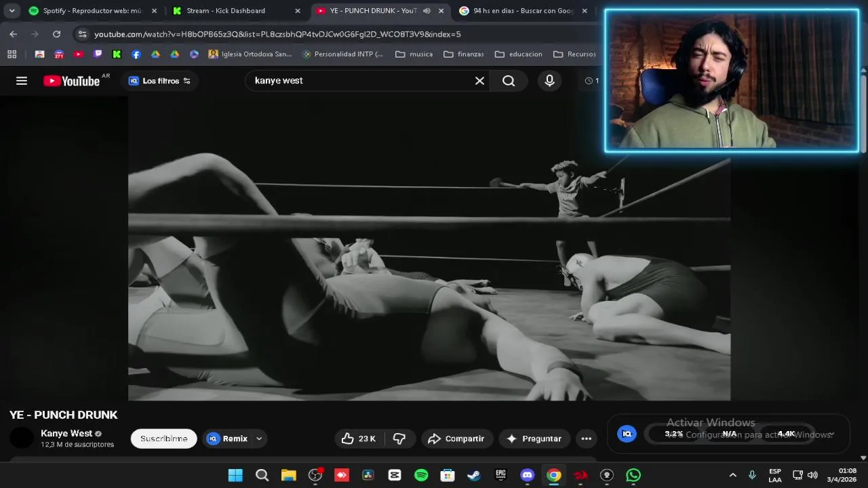Open the Chrome tab search dropdown

(12, 11)
